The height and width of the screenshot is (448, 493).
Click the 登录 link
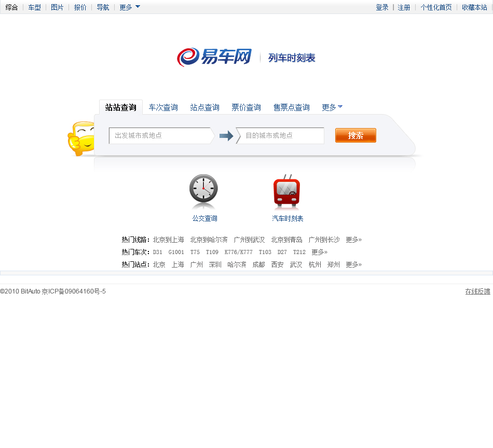click(x=382, y=7)
